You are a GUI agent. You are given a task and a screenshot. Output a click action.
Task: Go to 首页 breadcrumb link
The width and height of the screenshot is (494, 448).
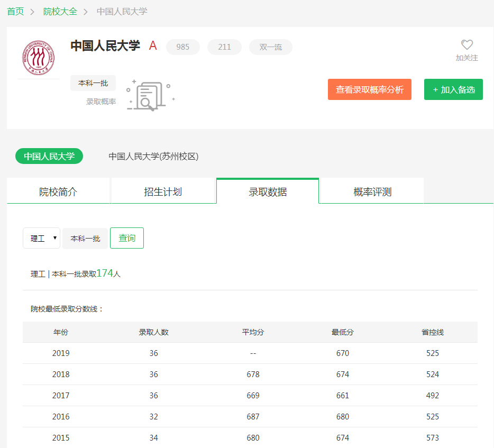click(15, 11)
